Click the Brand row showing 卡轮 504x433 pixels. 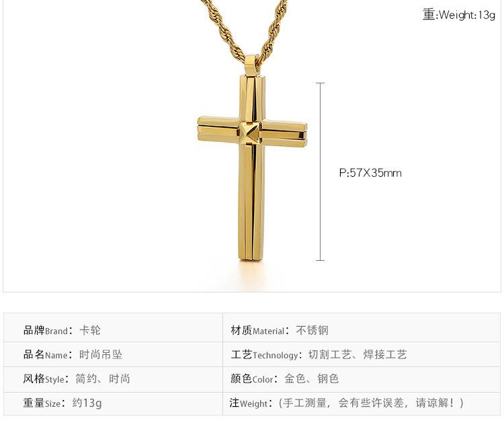113,330
